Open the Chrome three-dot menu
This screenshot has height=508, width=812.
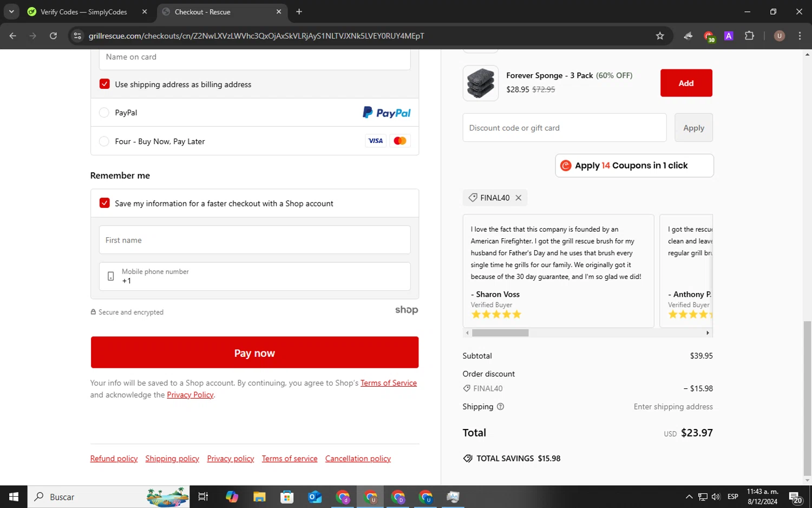800,36
